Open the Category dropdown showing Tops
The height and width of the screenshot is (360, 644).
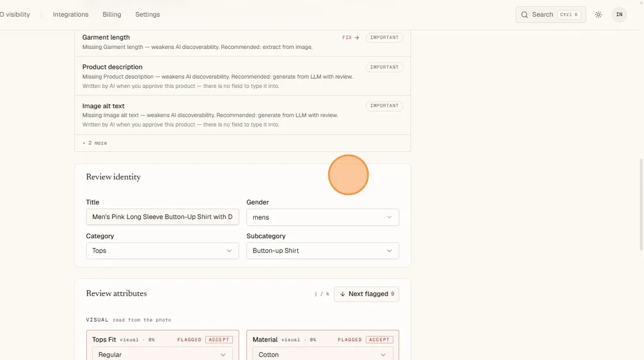tap(162, 251)
